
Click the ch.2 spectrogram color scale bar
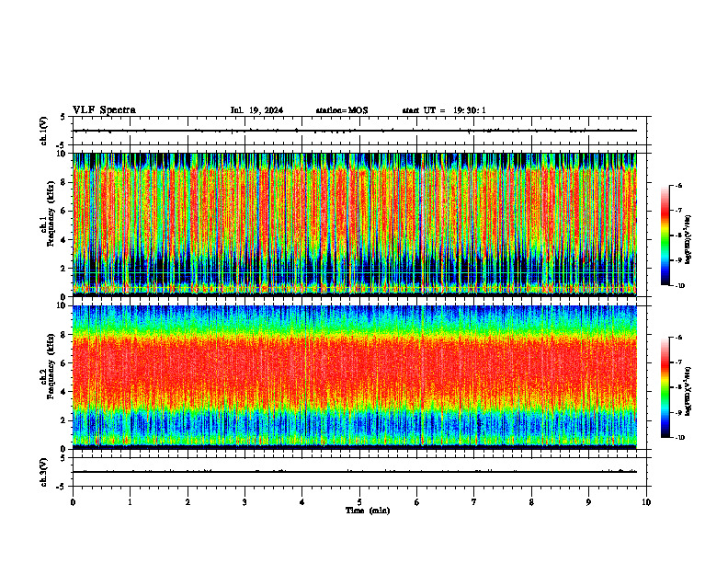point(665,387)
